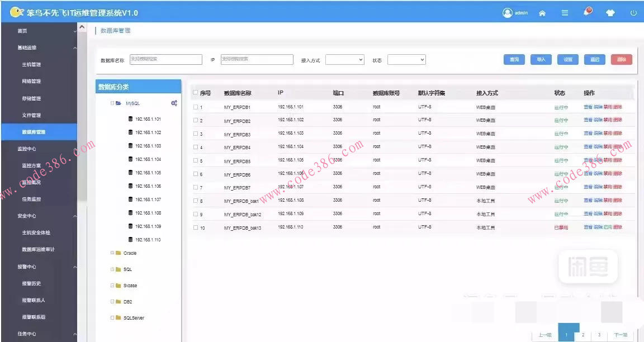644x342 pixels.
Task: Select the checkbox for row MY_ERPDB_bak13
Action: coord(196,227)
